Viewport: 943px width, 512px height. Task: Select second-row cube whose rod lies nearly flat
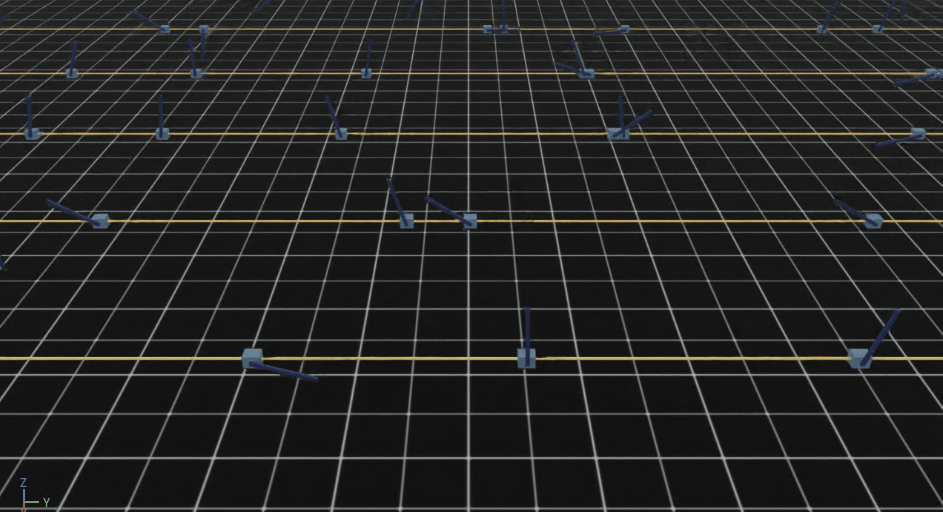[469, 221]
